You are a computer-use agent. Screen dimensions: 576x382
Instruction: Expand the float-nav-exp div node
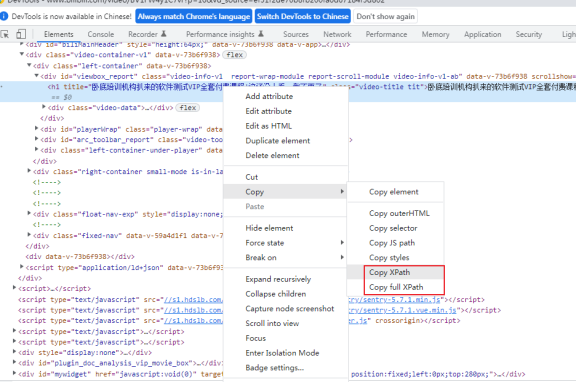29,213
